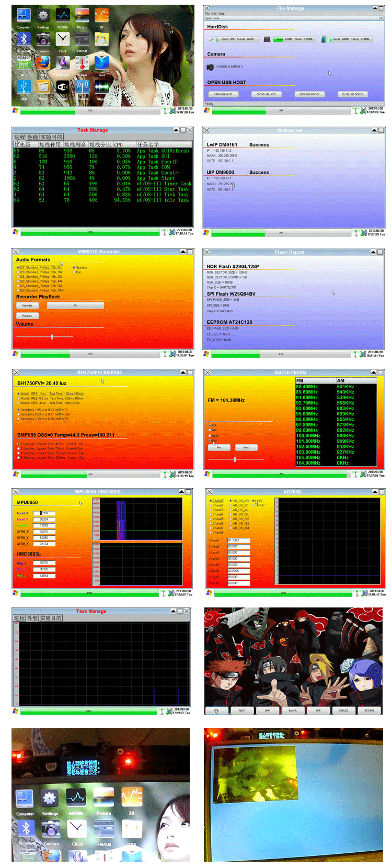
Task: Launch the AD7606 app icon on the top desktop
Action: [x=63, y=16]
